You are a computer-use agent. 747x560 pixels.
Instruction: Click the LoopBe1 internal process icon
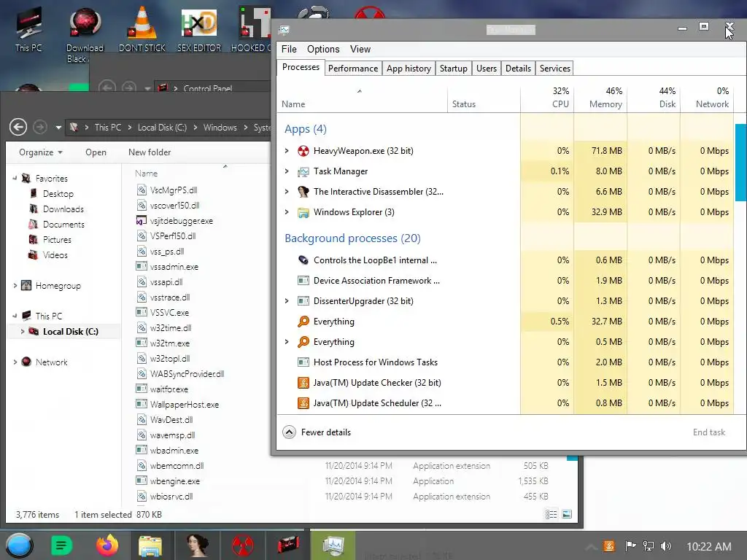tap(303, 260)
